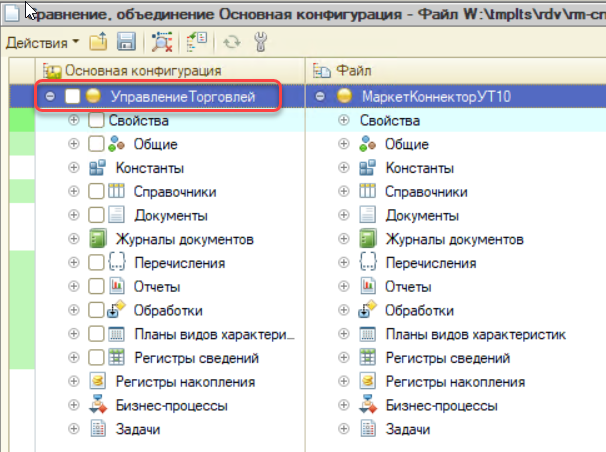Image resolution: width=606 pixels, height=452 pixels.
Task: Toggle the Справочники checkbox
Action: point(96,191)
